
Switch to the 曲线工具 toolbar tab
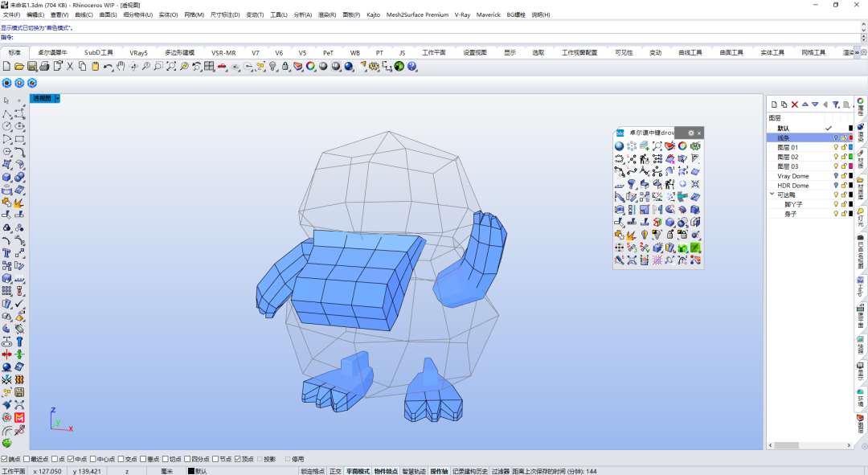690,52
